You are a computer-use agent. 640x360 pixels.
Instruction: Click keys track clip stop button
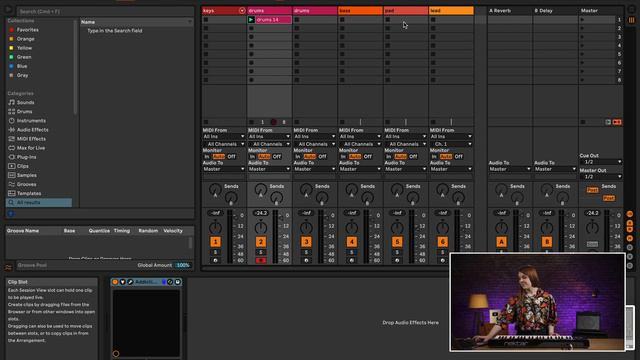[206, 122]
